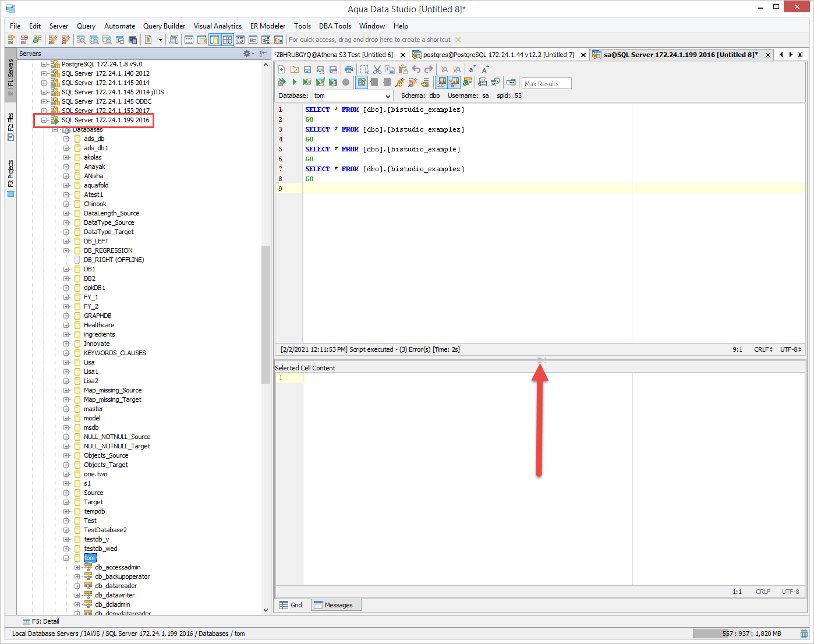Viewport: 814px width, 644px height.
Task: Toggle the tree results display button
Action: tap(454, 82)
